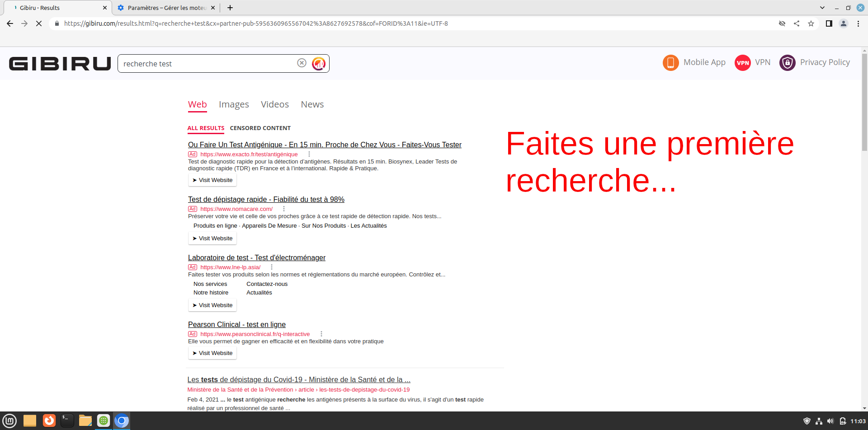Click the share page icon in address bar
The image size is (868, 430).
(797, 23)
